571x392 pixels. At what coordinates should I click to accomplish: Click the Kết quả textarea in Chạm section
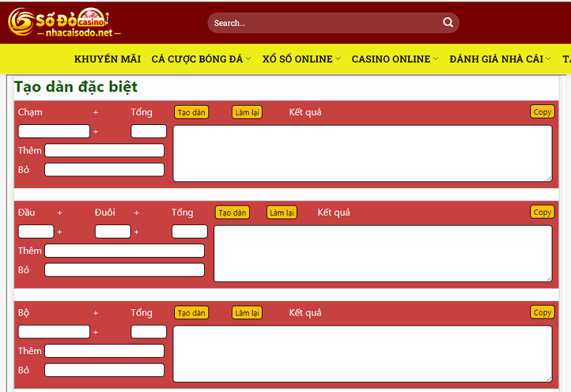pyautogui.click(x=362, y=154)
